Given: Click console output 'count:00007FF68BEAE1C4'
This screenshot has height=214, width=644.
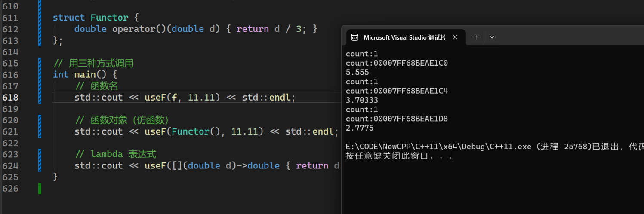Looking at the screenshot, I should click(397, 91).
